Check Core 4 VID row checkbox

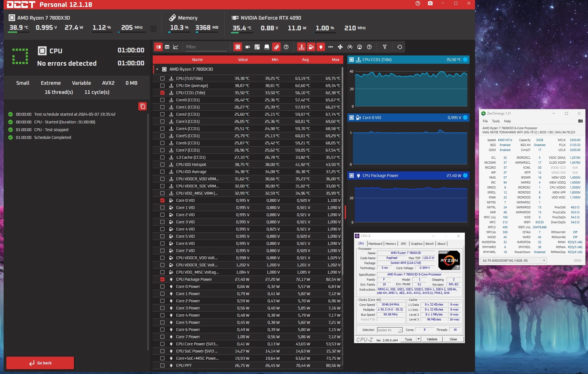pyautogui.click(x=162, y=229)
